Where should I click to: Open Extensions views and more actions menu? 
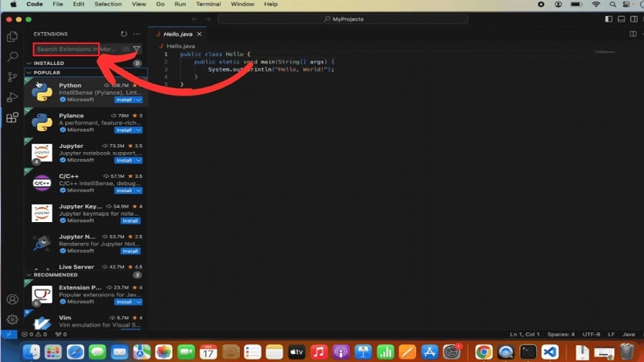pos(136,34)
